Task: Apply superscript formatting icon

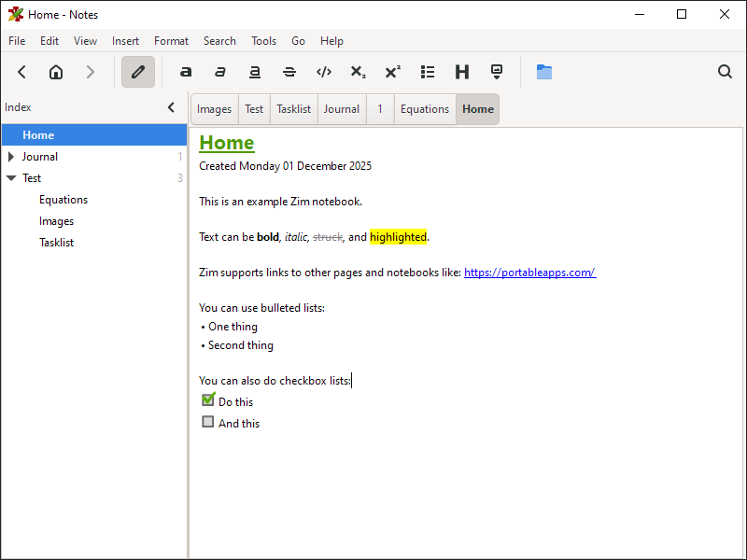Action: [x=393, y=72]
